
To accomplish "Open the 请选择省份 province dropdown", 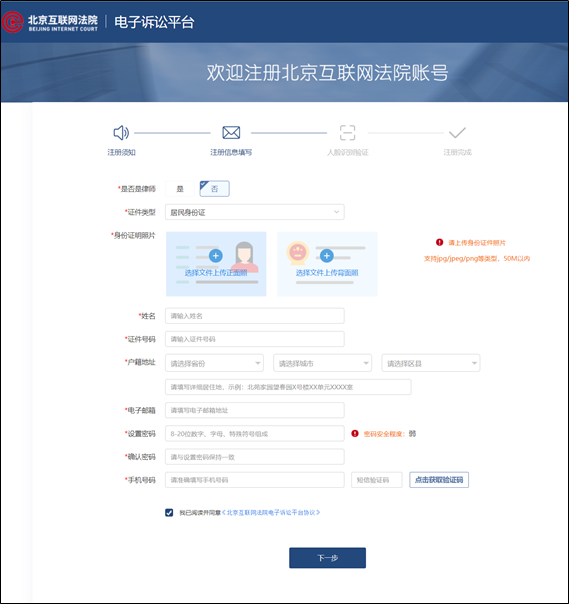I will pyautogui.click(x=215, y=363).
